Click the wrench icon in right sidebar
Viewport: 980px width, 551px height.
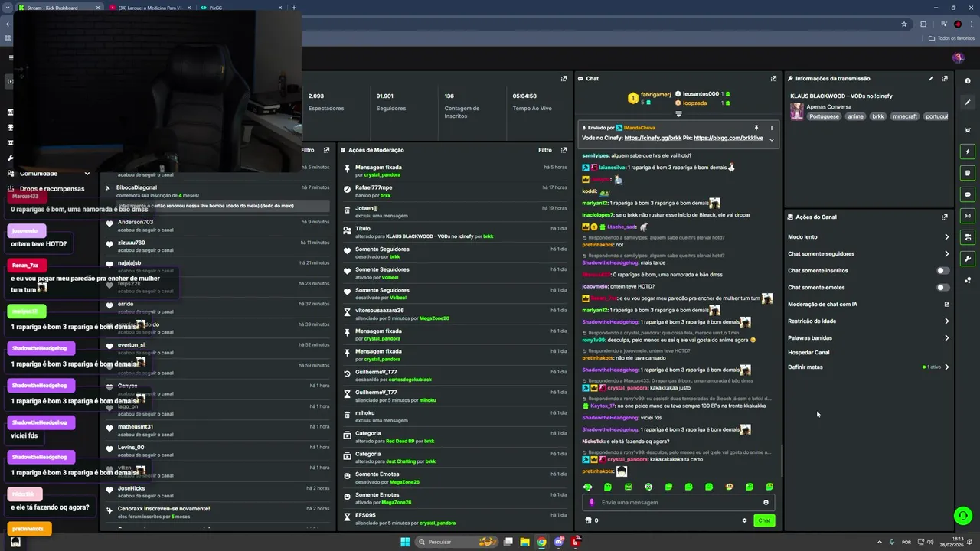coord(968,259)
